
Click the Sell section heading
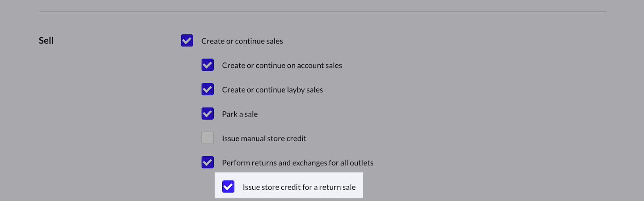click(x=46, y=41)
